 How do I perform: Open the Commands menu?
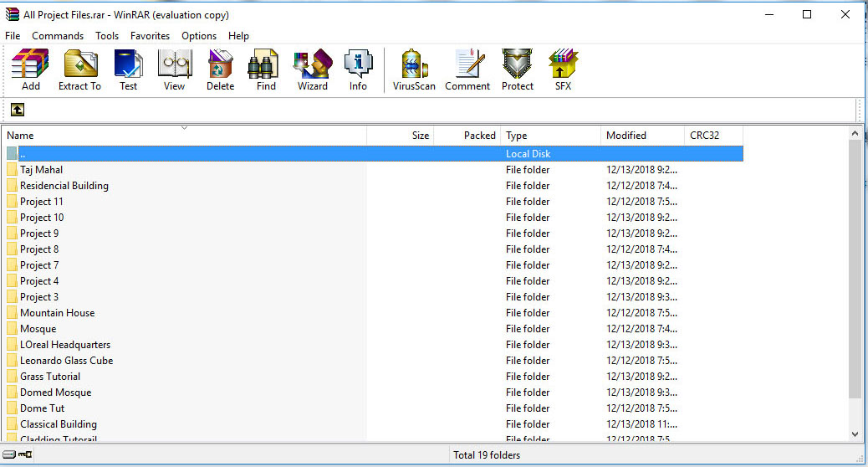click(58, 35)
